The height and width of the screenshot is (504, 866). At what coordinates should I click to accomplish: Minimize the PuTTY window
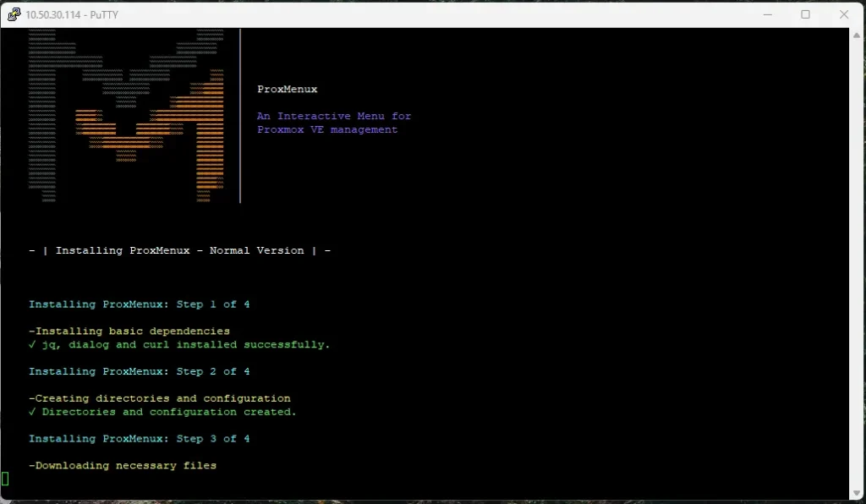pos(766,14)
